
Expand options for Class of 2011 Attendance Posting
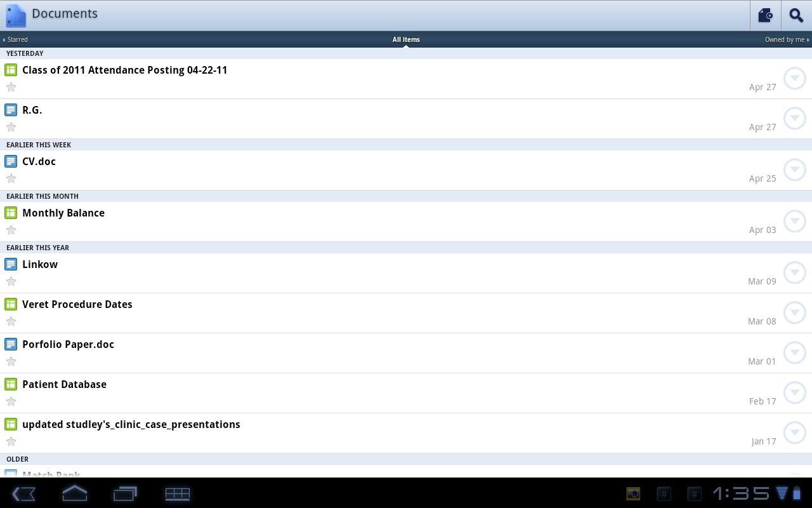pos(795,78)
